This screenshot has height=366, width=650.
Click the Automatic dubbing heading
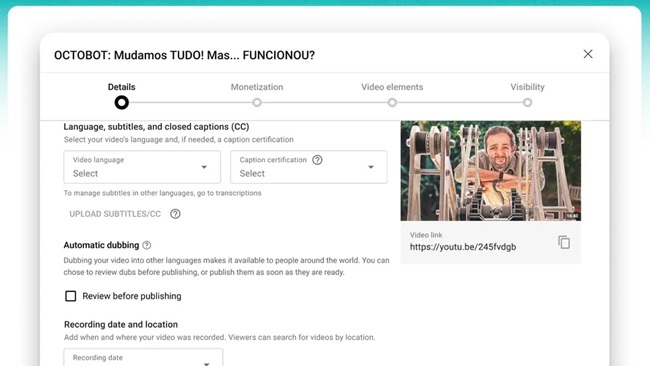pos(101,245)
